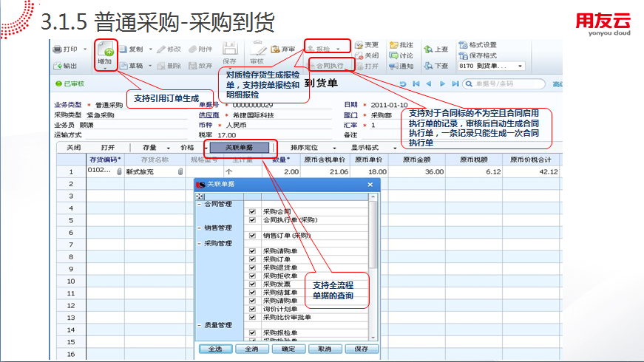Image resolution: width=644 pixels, height=362 pixels.
Task: Click the 删除 delete icon
Action: (x=161, y=66)
